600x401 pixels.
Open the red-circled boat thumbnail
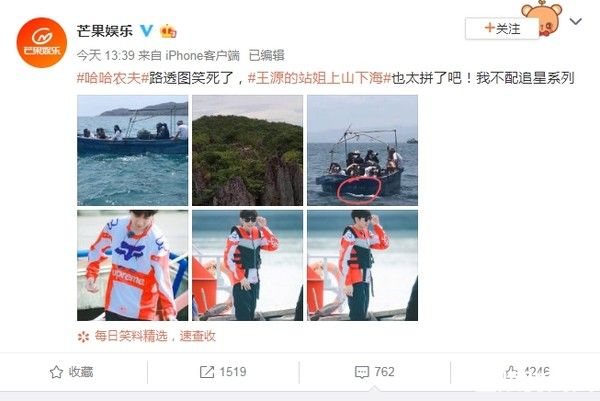click(362, 150)
